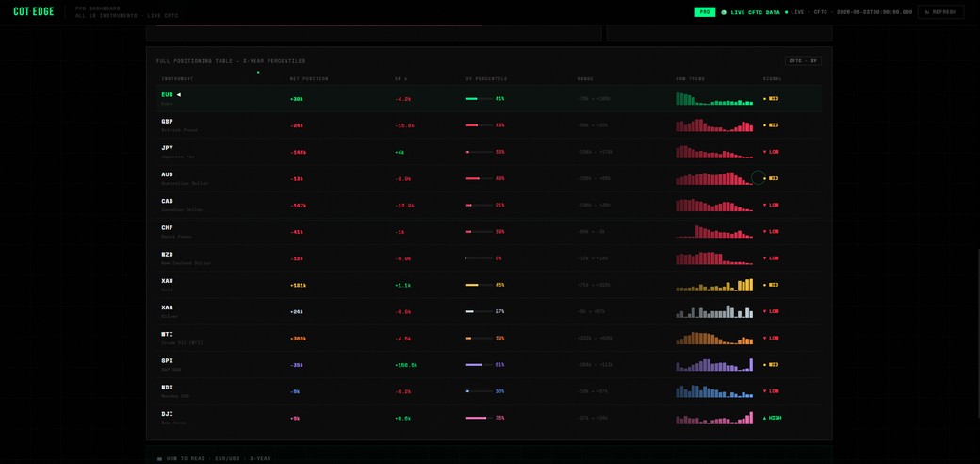Screen dimensions: 980x464
Task: Click WTI net position +369k
Action: pyautogui.click(x=298, y=339)
